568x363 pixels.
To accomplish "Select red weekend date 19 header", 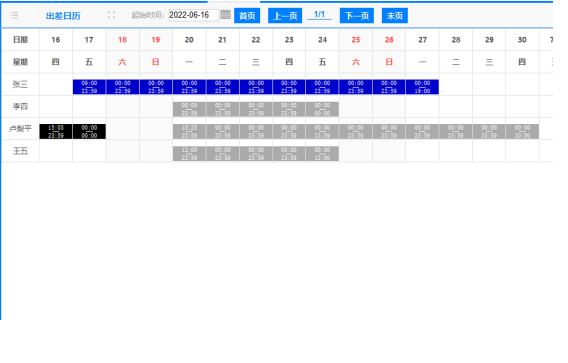I will 156,40.
